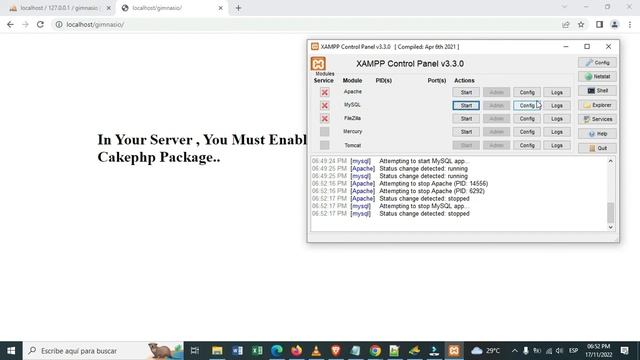Open Config for Tomcat
The height and width of the screenshot is (360, 640).
[527, 145]
